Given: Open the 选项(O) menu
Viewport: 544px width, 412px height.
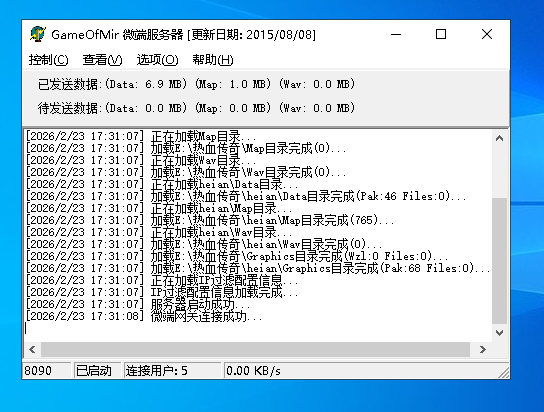Looking at the screenshot, I should [x=157, y=60].
